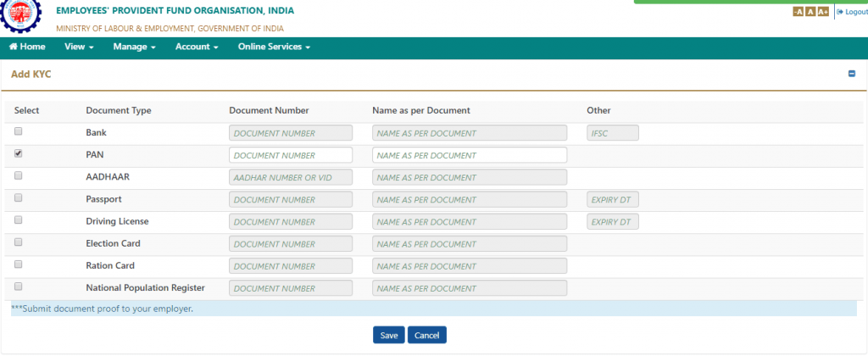868x356 pixels.
Task: Click the PAN document number field
Action: coord(291,155)
